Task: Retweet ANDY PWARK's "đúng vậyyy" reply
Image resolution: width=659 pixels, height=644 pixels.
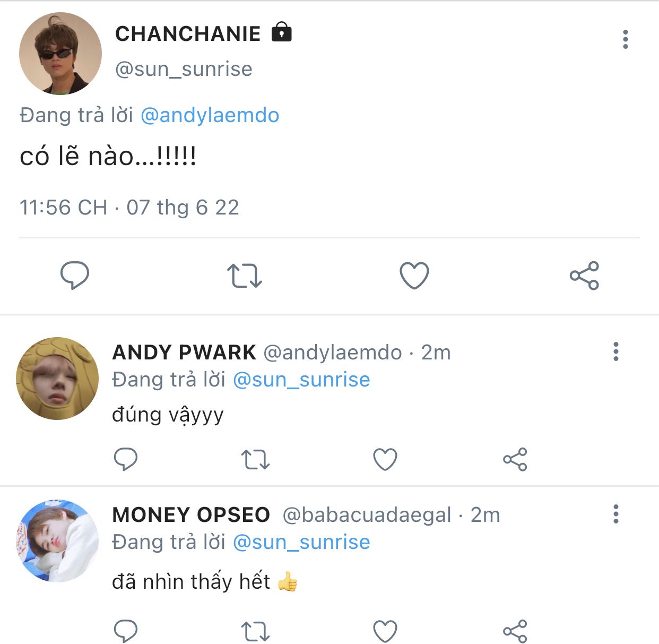Action: (x=255, y=460)
